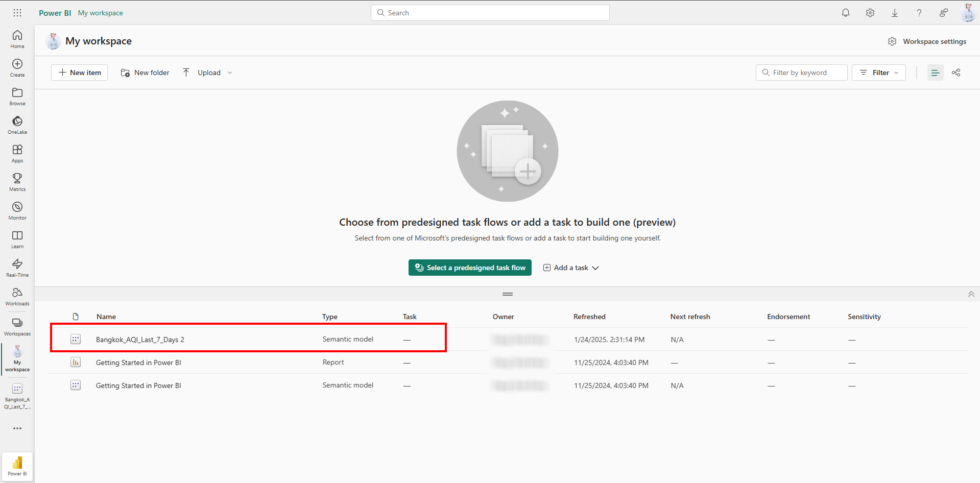The width and height of the screenshot is (980, 483).
Task: Open notifications bell icon
Action: click(846, 13)
